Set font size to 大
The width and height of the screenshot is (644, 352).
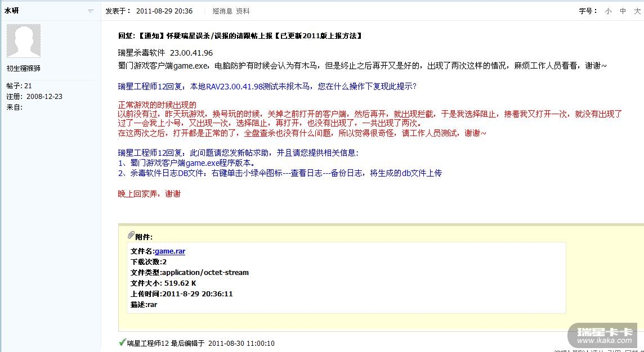pyautogui.click(x=637, y=11)
